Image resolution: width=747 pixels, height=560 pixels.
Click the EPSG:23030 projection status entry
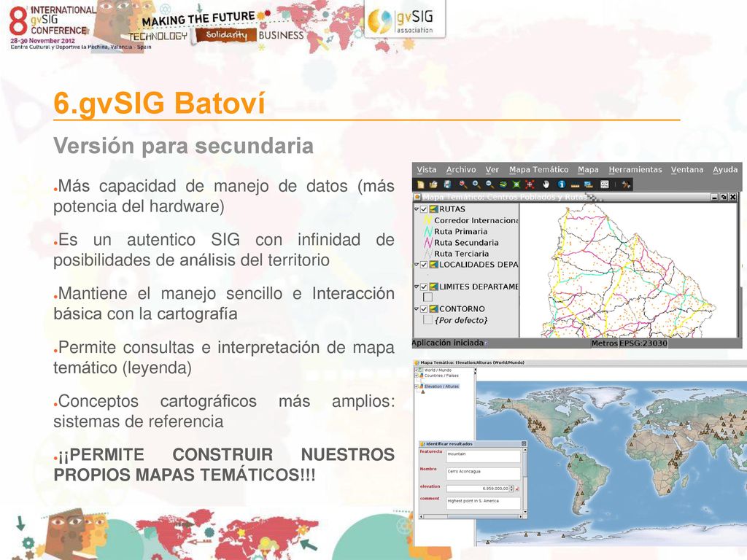(643, 343)
